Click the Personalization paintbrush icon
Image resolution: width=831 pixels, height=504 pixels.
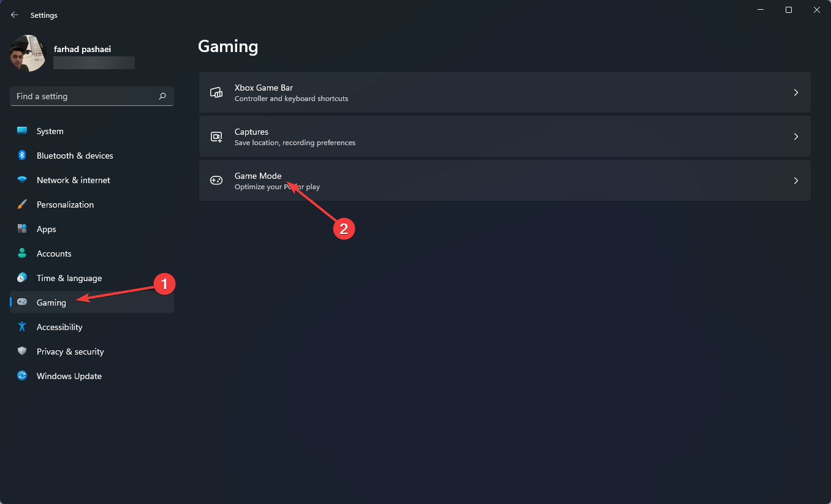(22, 205)
